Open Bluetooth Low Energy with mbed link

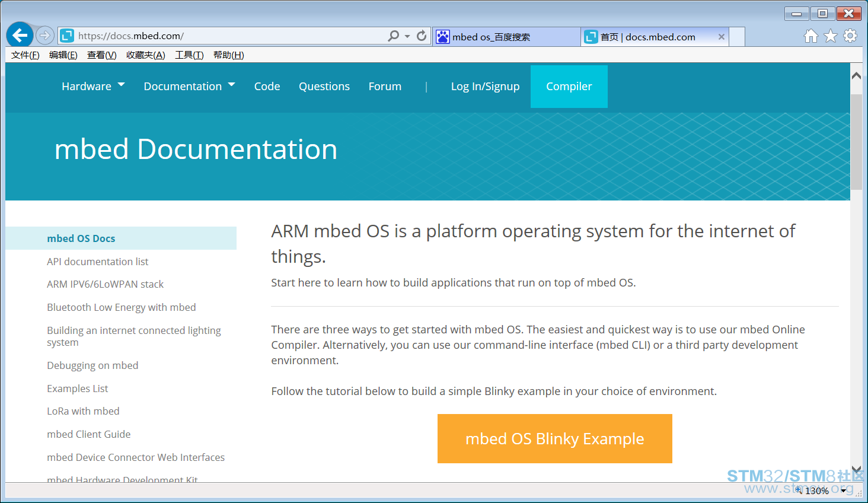pyautogui.click(x=122, y=307)
